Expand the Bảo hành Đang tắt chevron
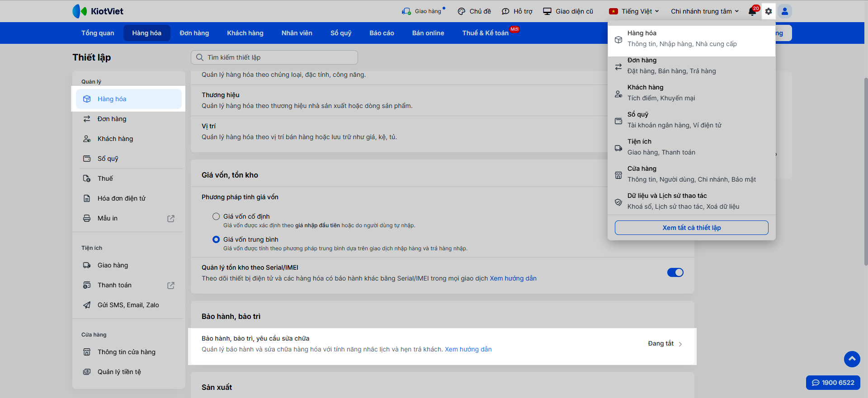 coord(680,344)
